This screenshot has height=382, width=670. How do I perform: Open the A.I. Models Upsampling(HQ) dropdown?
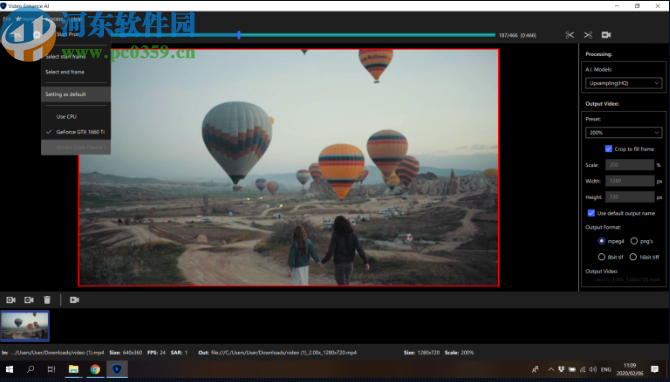(x=623, y=83)
